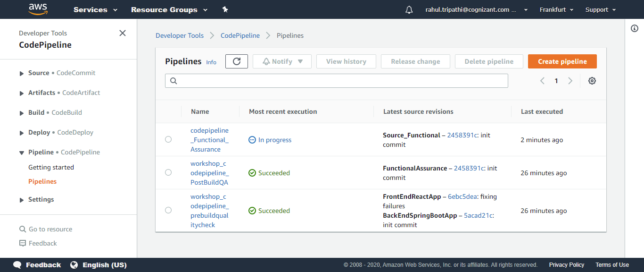
Task: Click the "2 minutes ago" cell
Action: [x=542, y=140]
